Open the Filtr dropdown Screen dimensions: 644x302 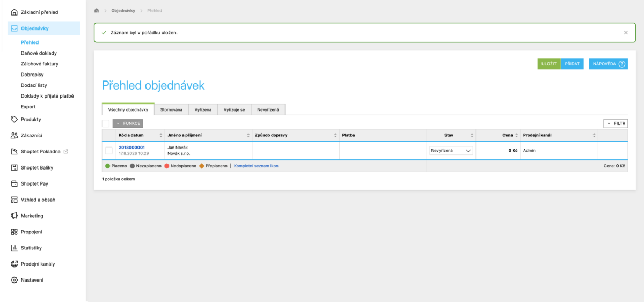click(616, 123)
